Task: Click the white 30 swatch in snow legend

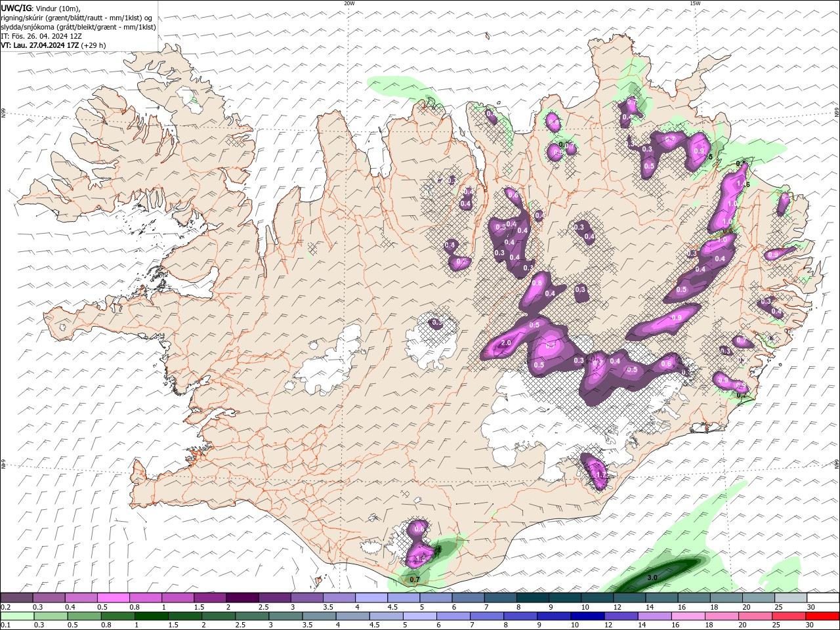Action: [822, 597]
